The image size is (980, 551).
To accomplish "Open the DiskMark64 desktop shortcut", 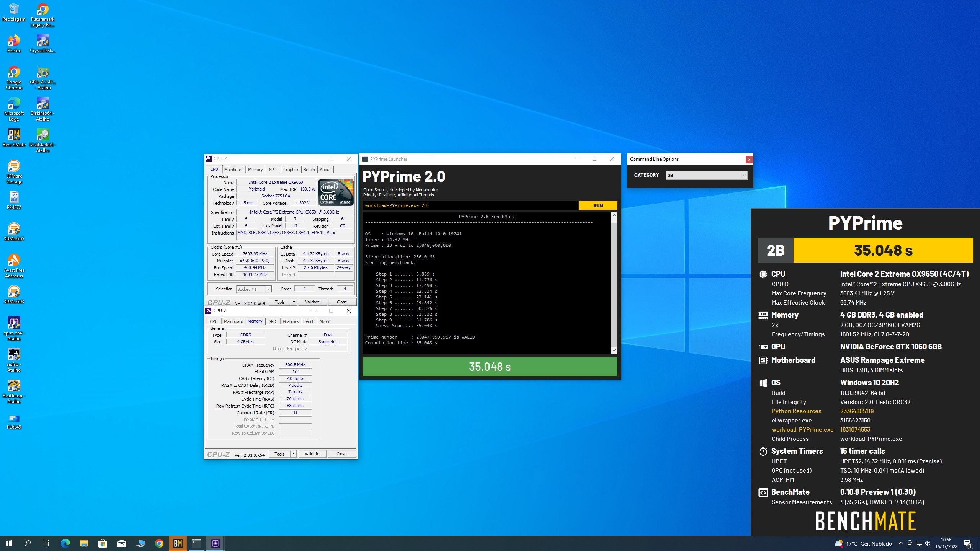I will [x=42, y=141].
